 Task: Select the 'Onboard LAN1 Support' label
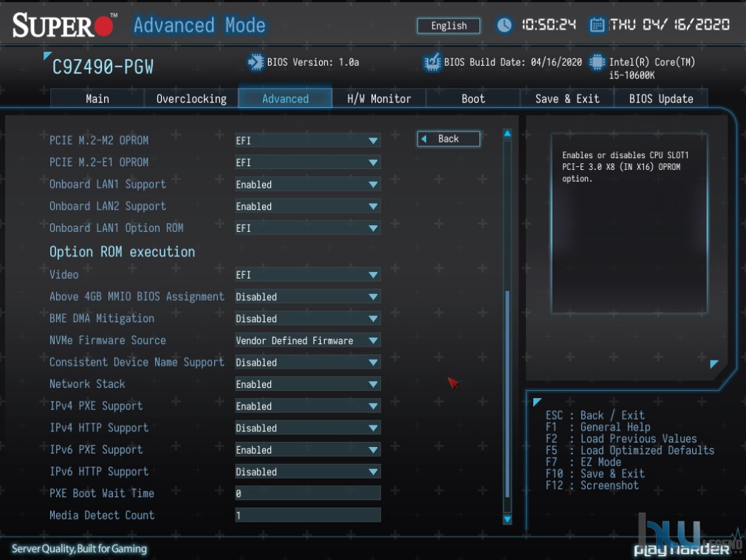click(108, 184)
